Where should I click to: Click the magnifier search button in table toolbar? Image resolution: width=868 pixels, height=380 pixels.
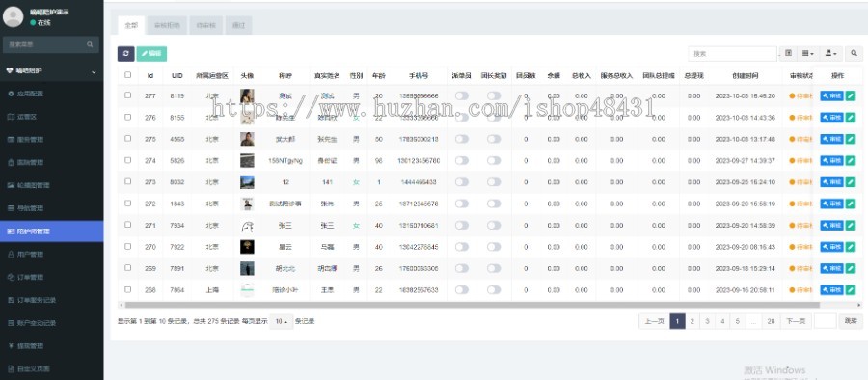[x=854, y=54]
